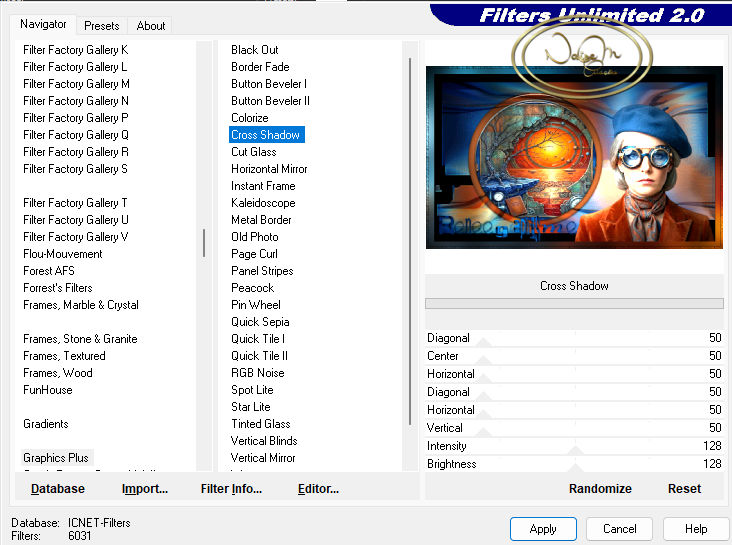Launch the filter Editor...
Viewport: 732px width, 545px height.
(318, 488)
